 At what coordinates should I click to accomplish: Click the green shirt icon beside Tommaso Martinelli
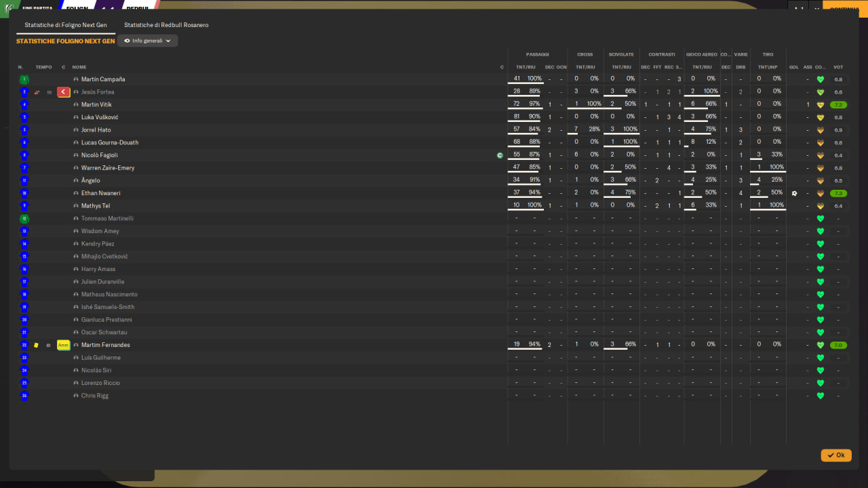click(x=24, y=219)
